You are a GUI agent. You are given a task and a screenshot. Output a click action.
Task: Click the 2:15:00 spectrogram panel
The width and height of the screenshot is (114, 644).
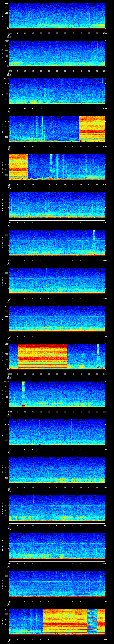pos(57,53)
